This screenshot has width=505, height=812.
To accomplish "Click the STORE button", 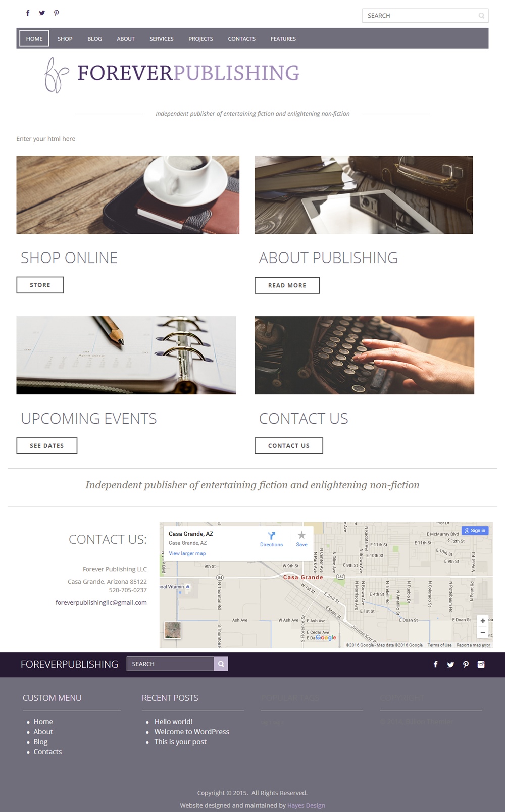I will click(x=40, y=285).
